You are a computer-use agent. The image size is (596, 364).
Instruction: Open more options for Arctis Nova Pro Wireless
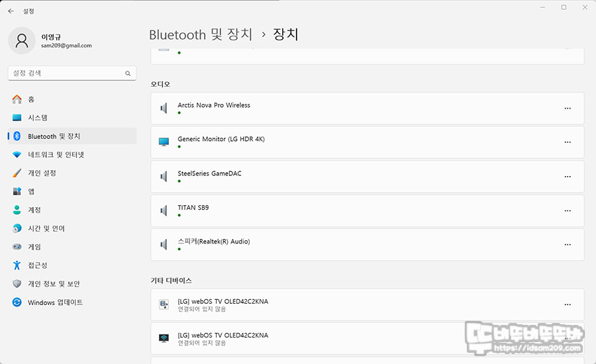click(x=568, y=109)
